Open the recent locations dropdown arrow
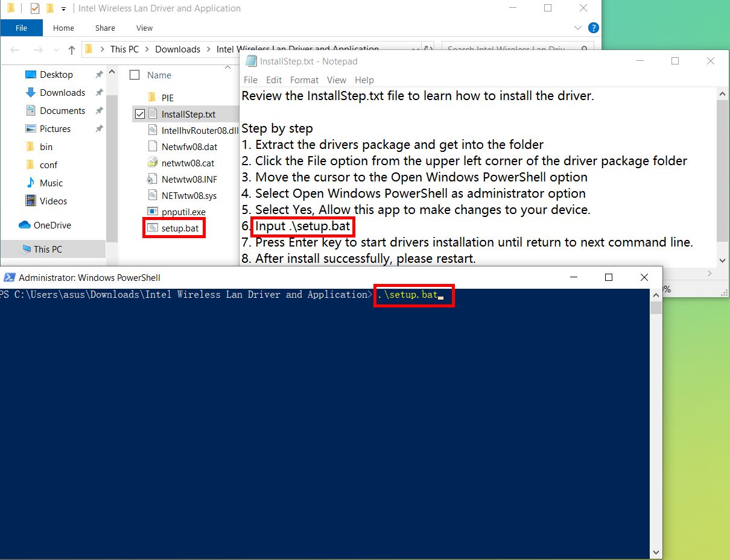The image size is (730, 560). click(x=56, y=50)
